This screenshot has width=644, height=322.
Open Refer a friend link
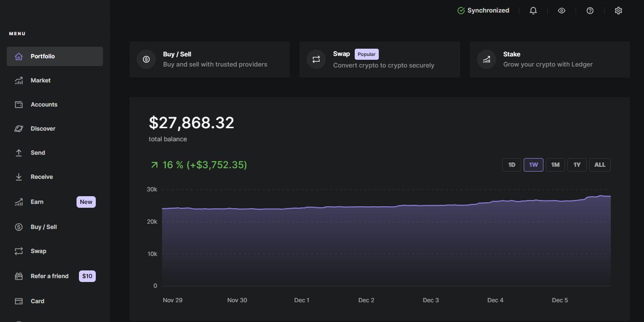(50, 276)
